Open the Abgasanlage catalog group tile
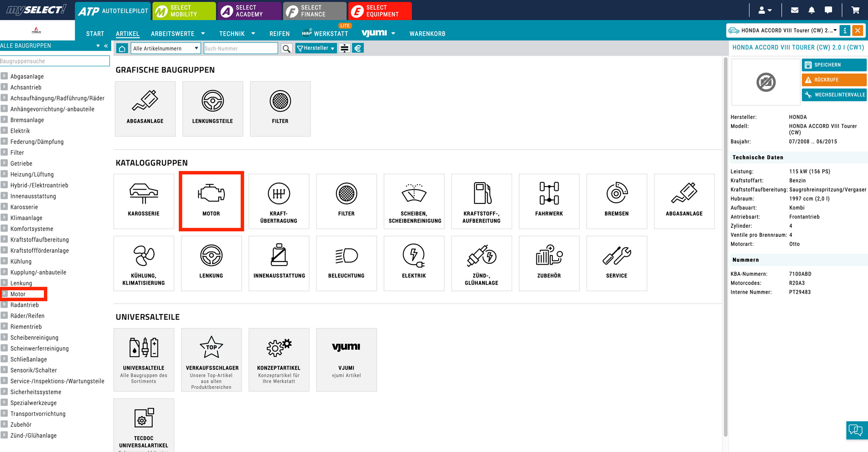This screenshot has width=868, height=452. coord(684,201)
